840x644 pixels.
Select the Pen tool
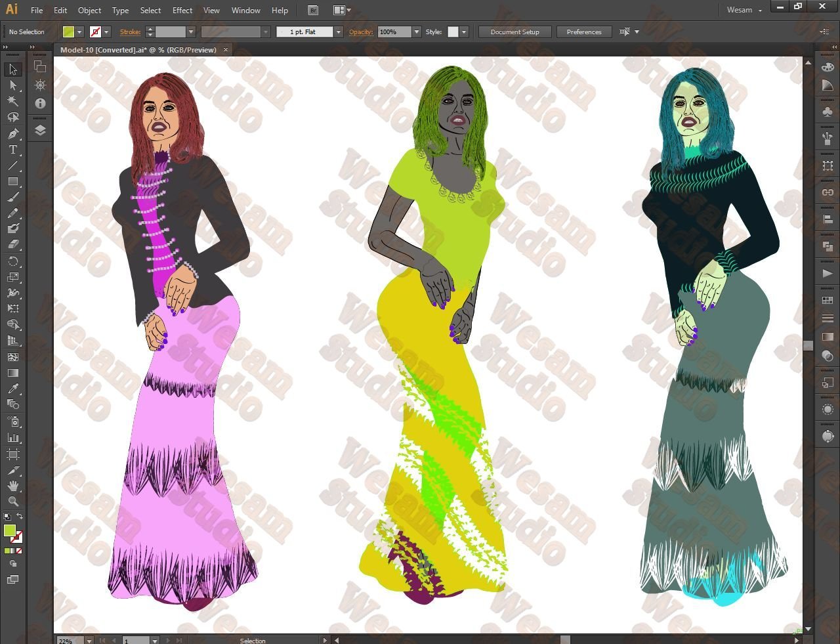12,133
